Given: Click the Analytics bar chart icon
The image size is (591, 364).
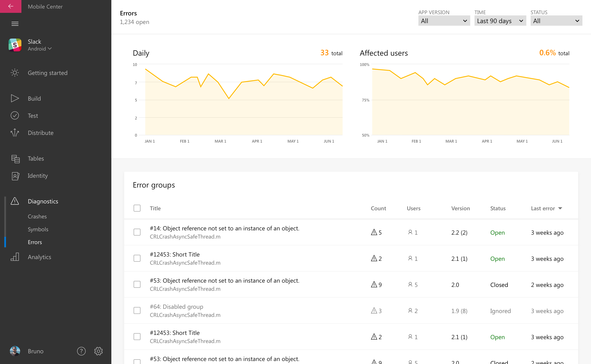Looking at the screenshot, I should (x=15, y=256).
